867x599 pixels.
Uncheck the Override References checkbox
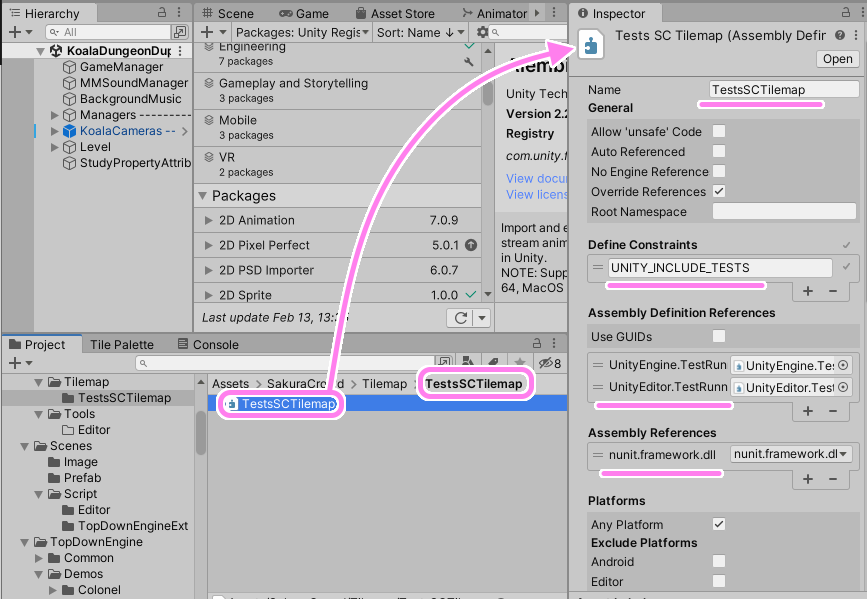(x=719, y=191)
